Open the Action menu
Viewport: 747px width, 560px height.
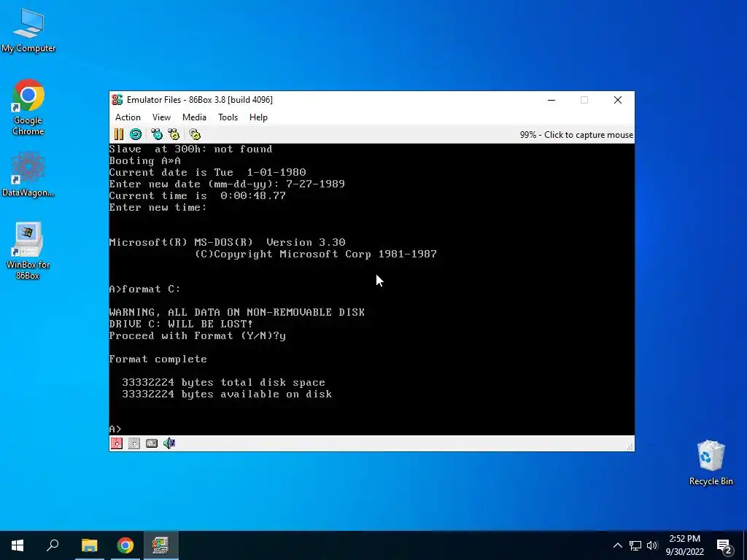pos(128,117)
